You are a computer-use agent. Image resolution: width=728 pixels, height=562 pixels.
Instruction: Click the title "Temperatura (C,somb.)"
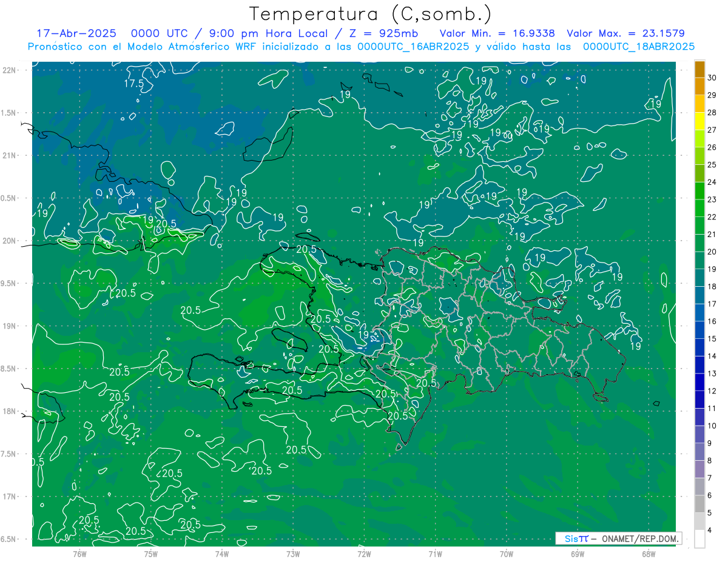tap(371, 14)
